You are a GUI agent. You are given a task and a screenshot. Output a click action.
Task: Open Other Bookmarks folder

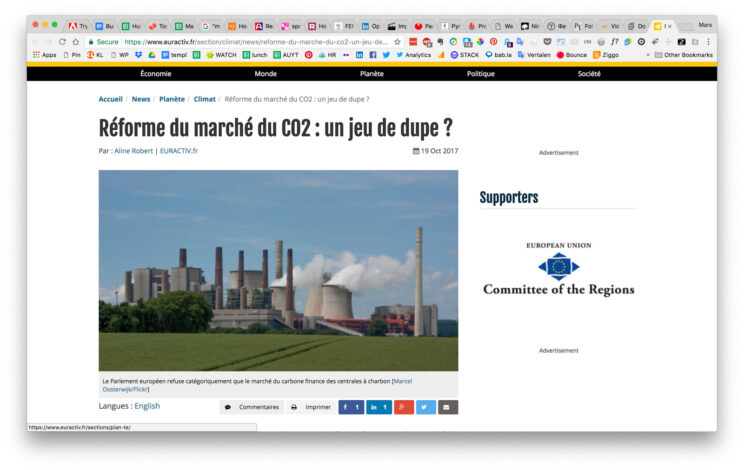point(683,55)
